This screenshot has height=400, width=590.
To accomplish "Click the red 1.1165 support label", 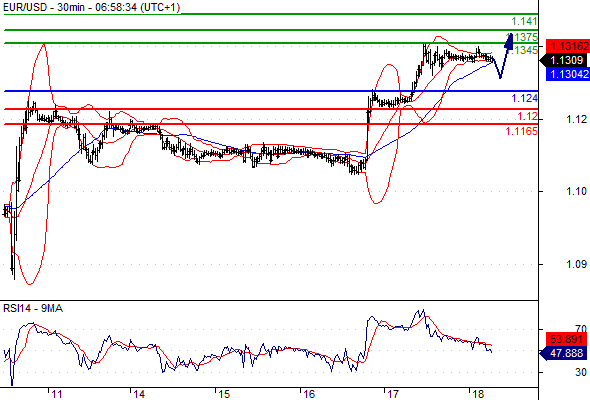I will tap(521, 131).
